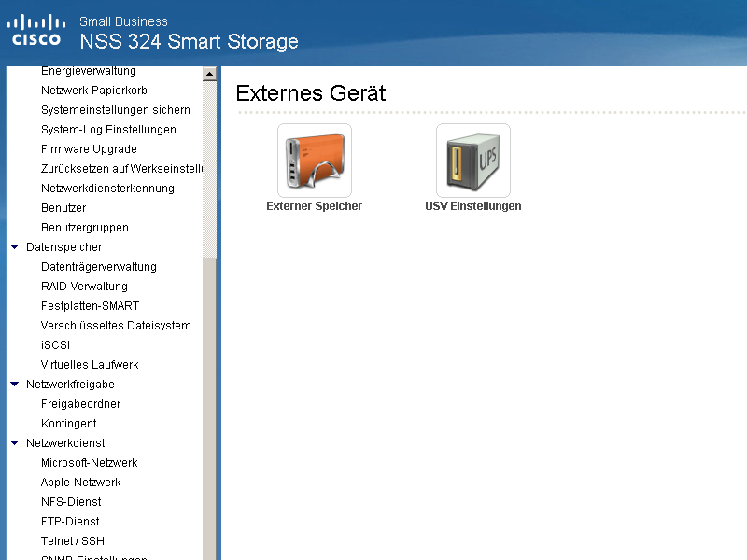Collapse the Netzwerkdienst section arrow
This screenshot has width=747, height=560.
pyautogui.click(x=15, y=442)
